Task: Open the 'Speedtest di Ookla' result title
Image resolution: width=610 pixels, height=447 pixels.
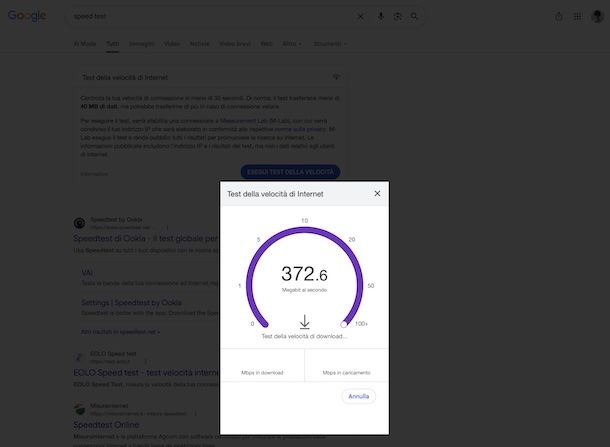Action: point(146,238)
